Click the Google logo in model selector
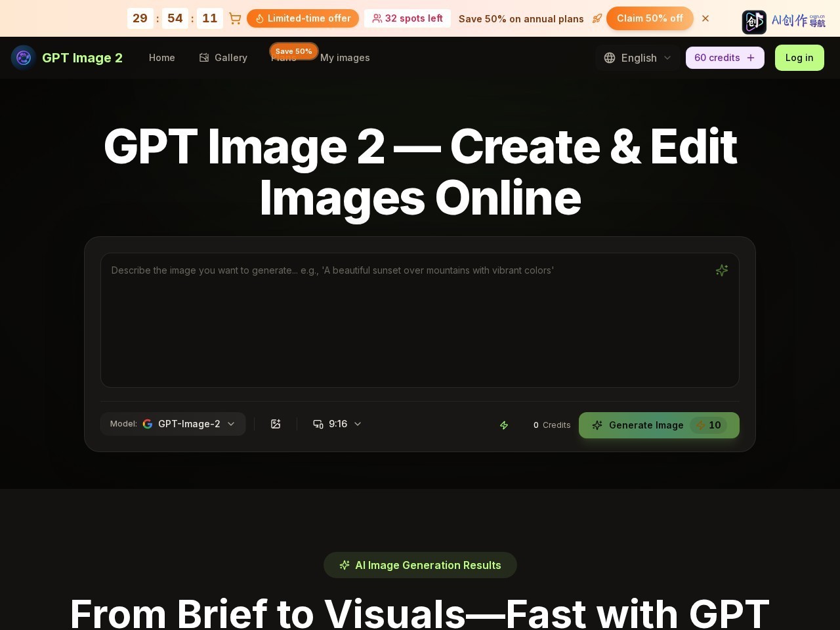Viewport: 840px width, 630px height. [x=148, y=424]
